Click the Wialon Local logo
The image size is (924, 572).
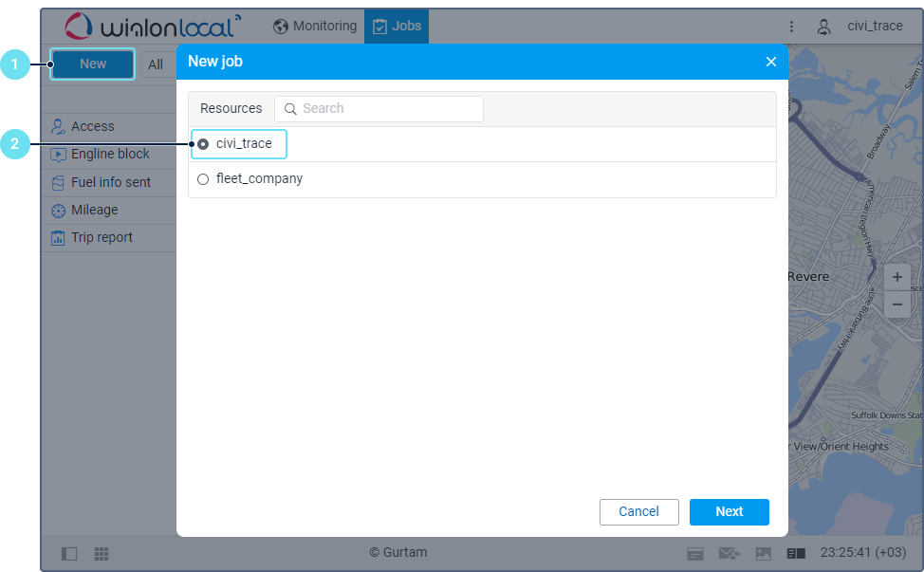point(154,27)
